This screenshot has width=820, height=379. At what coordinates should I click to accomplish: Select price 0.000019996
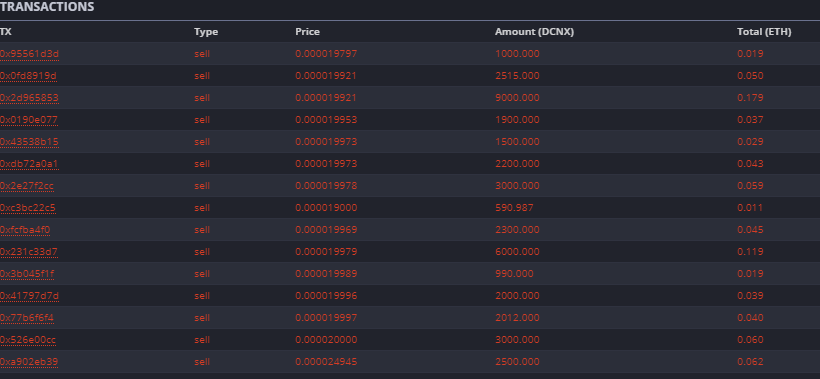point(326,295)
